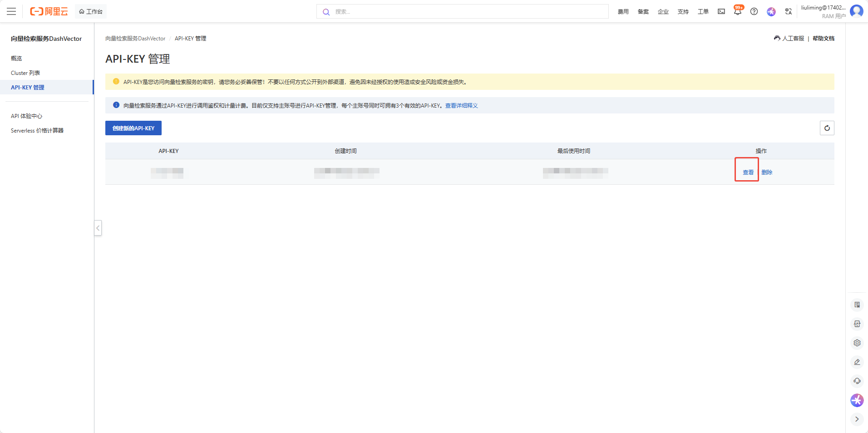Click 查看 to view the API key

tap(748, 172)
